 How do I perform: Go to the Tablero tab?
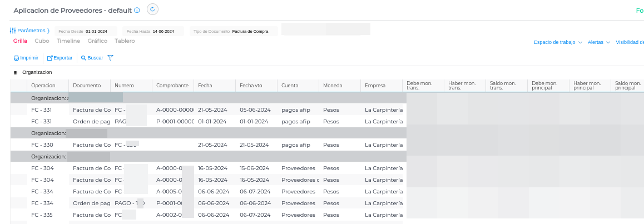pos(125,41)
